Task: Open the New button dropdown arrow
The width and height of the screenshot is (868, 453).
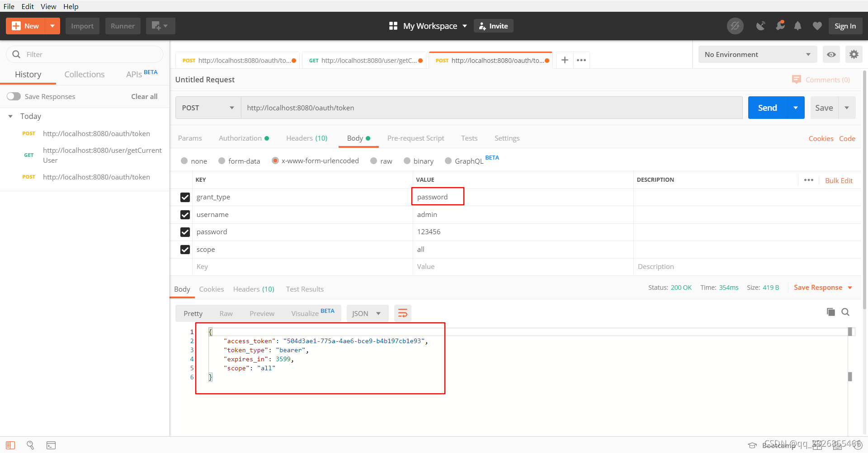Action: click(52, 26)
